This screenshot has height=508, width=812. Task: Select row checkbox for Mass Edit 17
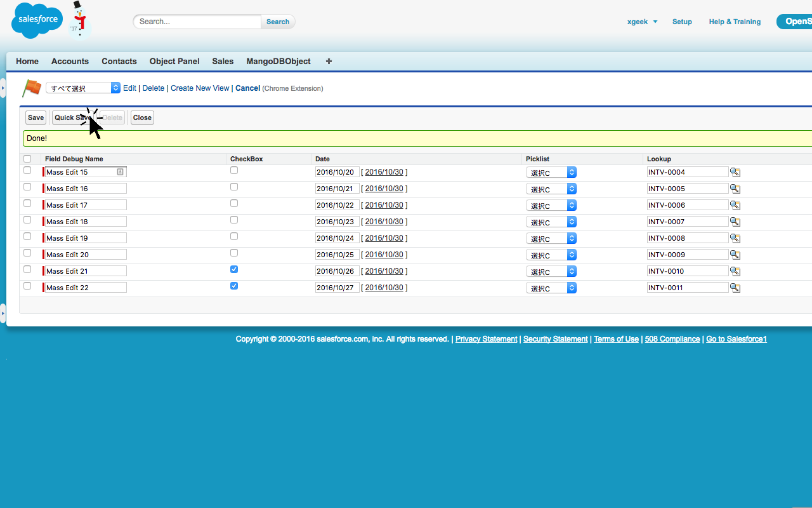tap(27, 203)
